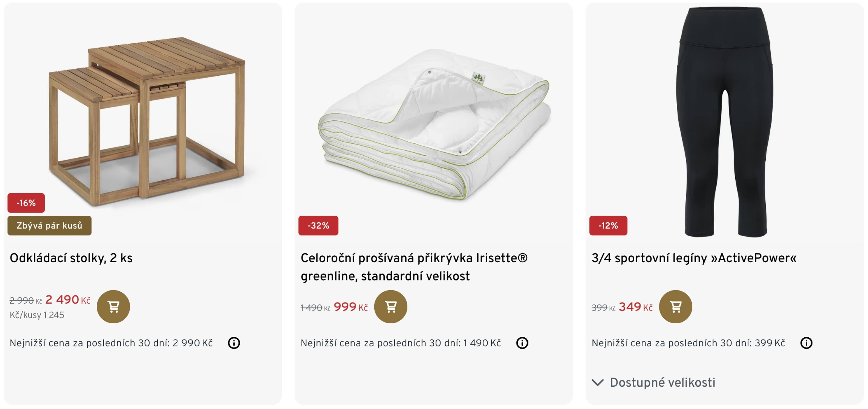Screen dimensions: 868x409
Task: Add ActivePower legíny to cart
Action: tap(675, 307)
